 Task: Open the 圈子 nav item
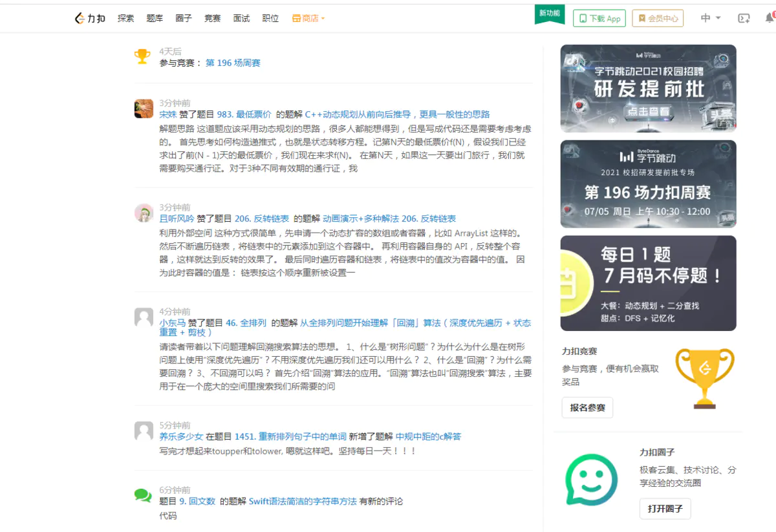click(184, 18)
